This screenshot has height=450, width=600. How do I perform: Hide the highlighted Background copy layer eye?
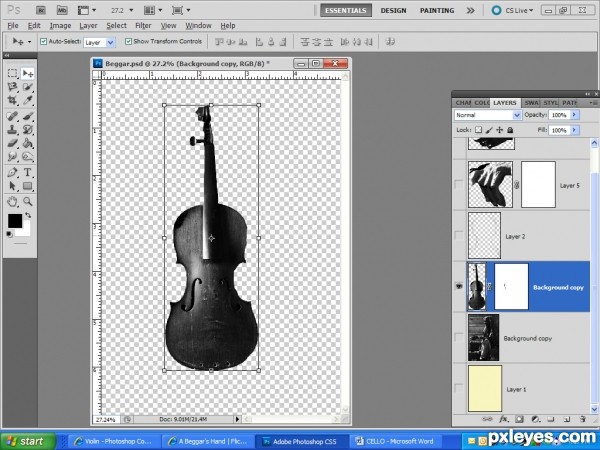459,286
